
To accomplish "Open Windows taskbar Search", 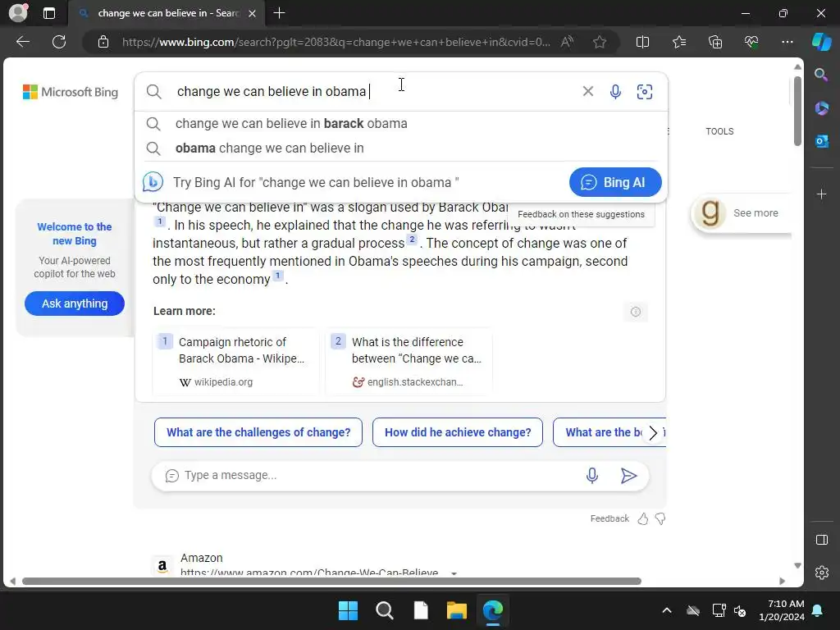I will click(384, 610).
